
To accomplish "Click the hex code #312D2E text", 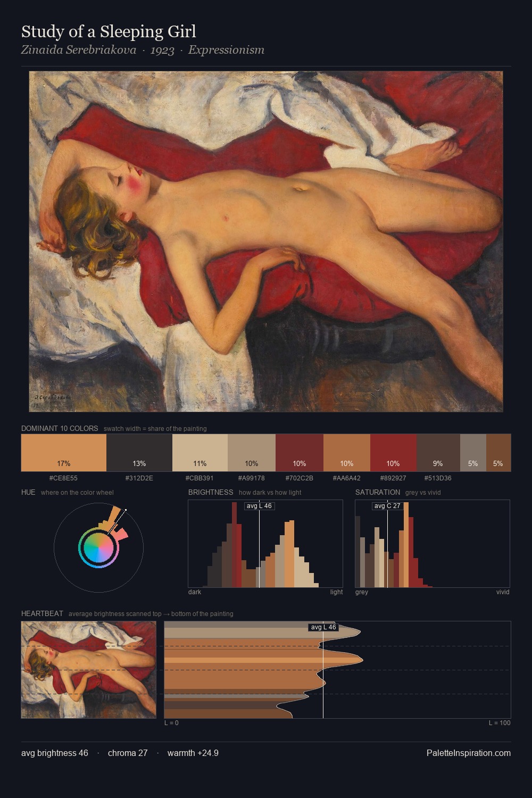I will (x=139, y=478).
